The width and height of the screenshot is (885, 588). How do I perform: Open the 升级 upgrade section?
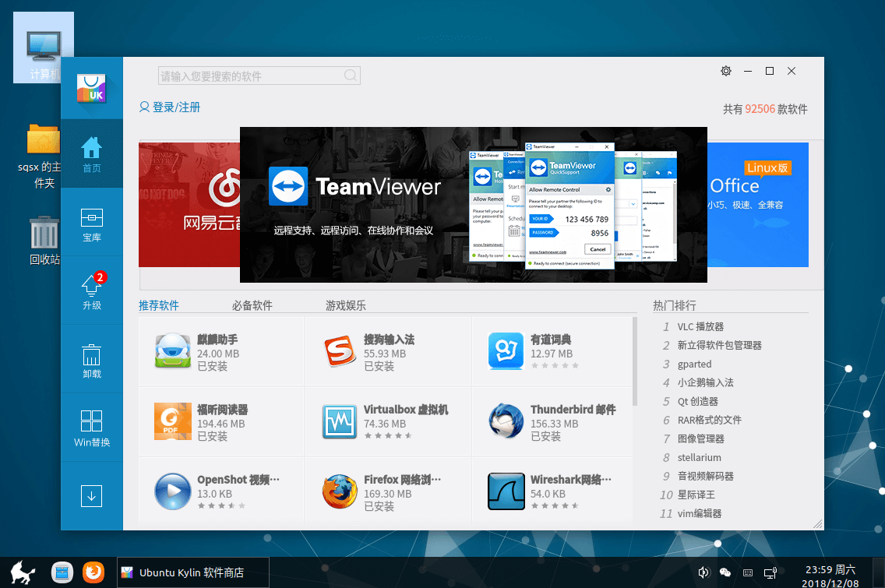click(x=91, y=291)
